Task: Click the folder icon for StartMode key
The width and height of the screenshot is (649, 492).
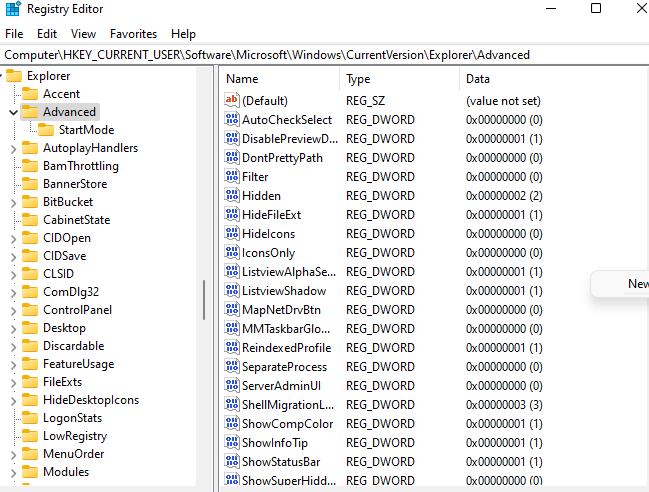Action: (x=46, y=130)
